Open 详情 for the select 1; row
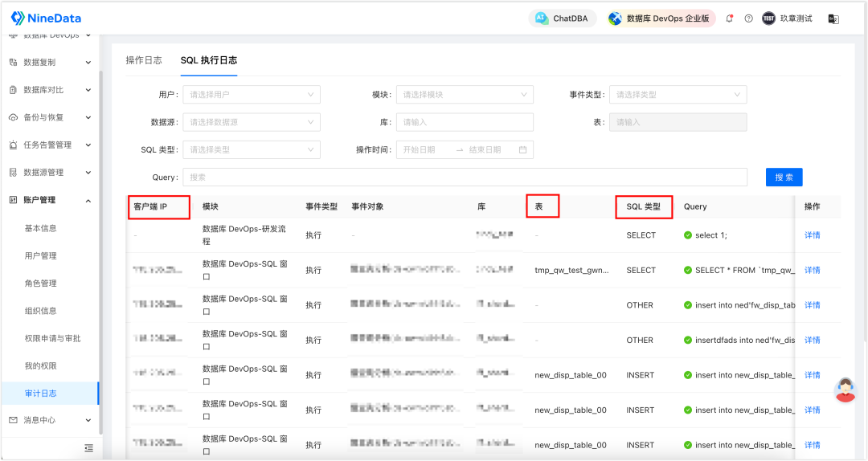The width and height of the screenshot is (868, 461). click(812, 235)
